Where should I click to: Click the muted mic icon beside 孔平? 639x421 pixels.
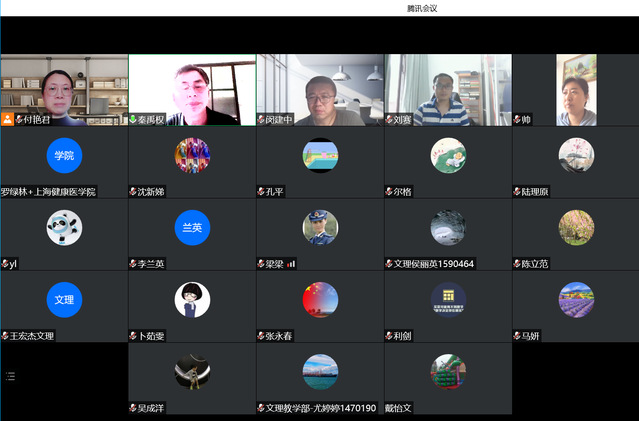pos(262,191)
